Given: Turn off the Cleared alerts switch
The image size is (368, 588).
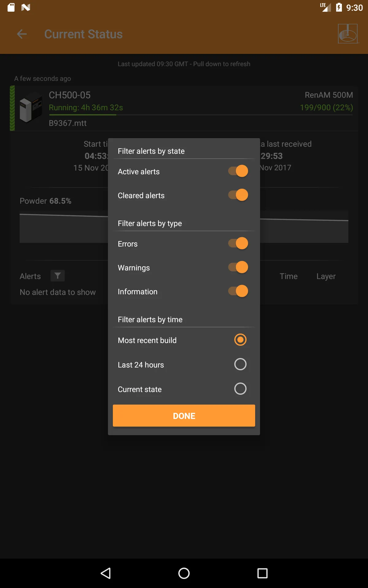Looking at the screenshot, I should click(x=238, y=195).
